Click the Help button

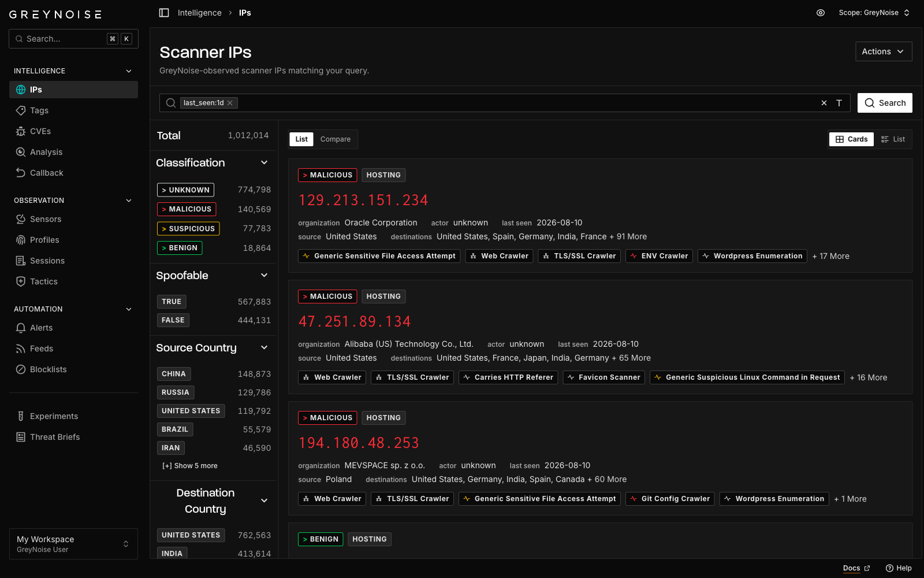click(899, 568)
